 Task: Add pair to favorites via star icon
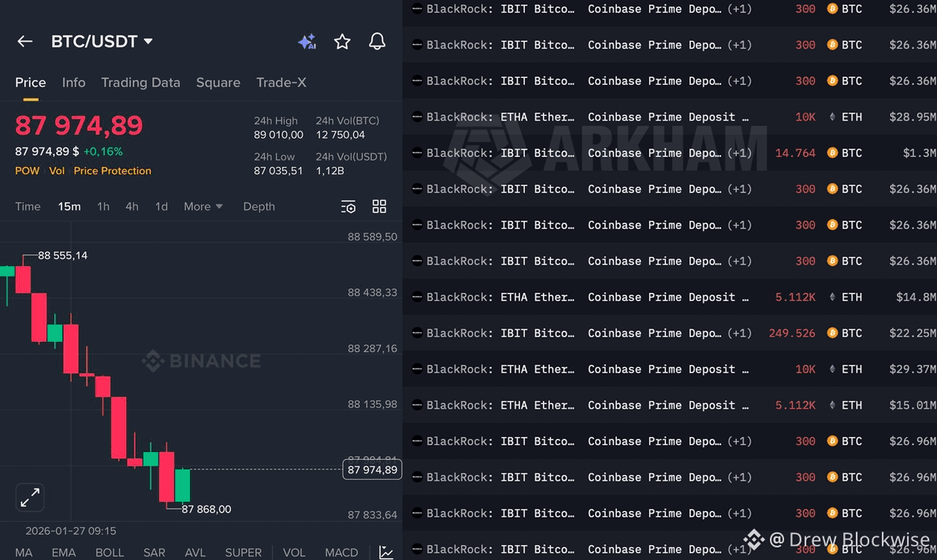tap(342, 41)
